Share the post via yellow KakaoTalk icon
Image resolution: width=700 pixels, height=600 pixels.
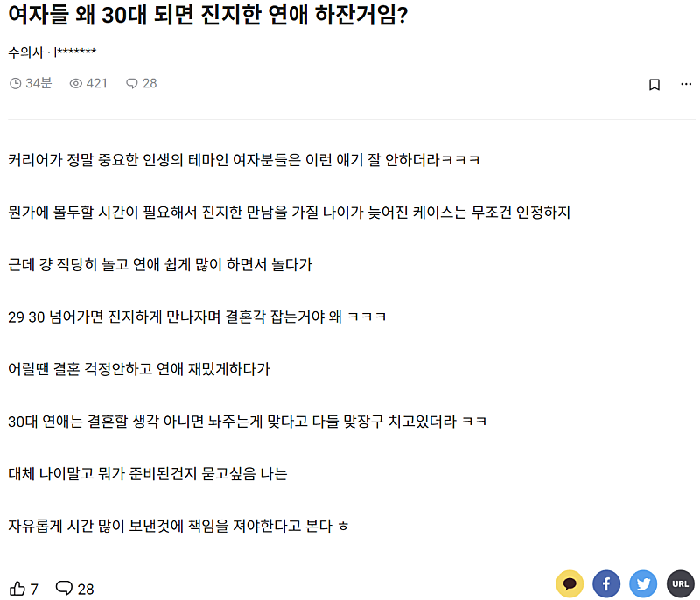pos(570,583)
